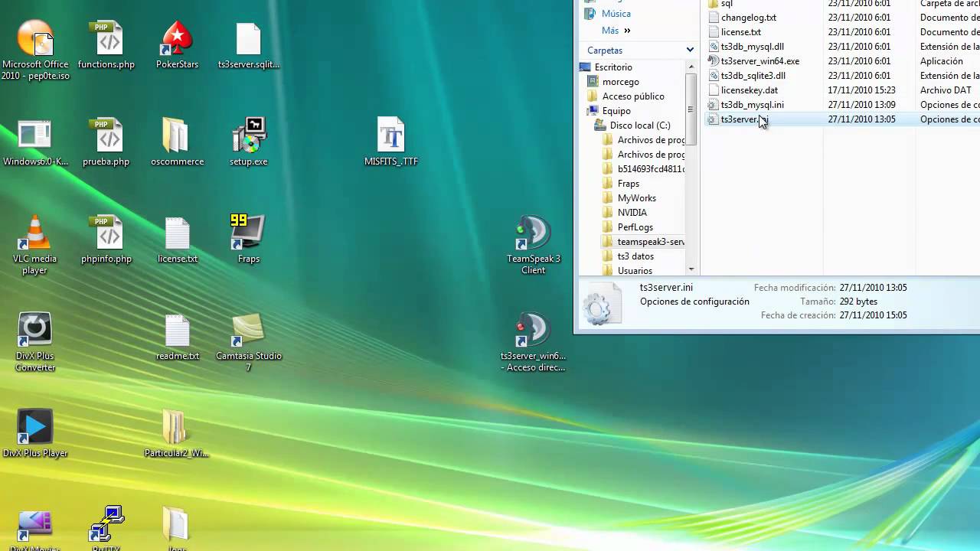This screenshot has height=551, width=980.
Task: Collapse the Carpetas folders pane
Action: 690,51
